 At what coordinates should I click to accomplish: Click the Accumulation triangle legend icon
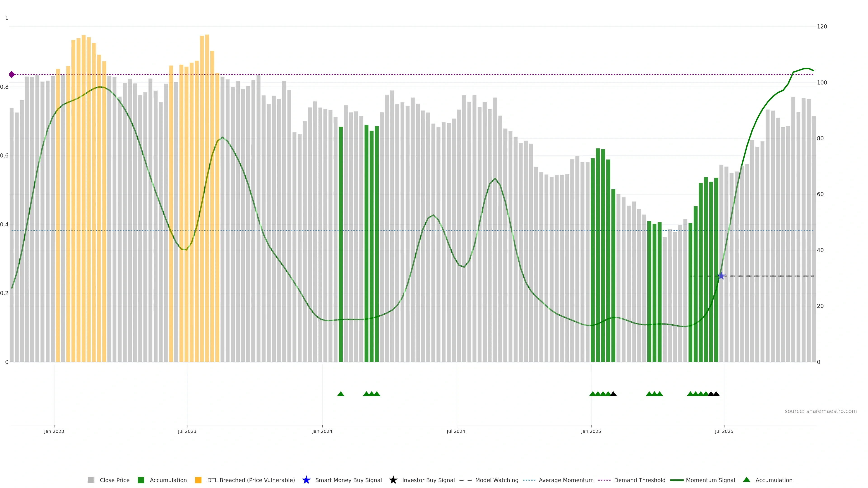747,480
